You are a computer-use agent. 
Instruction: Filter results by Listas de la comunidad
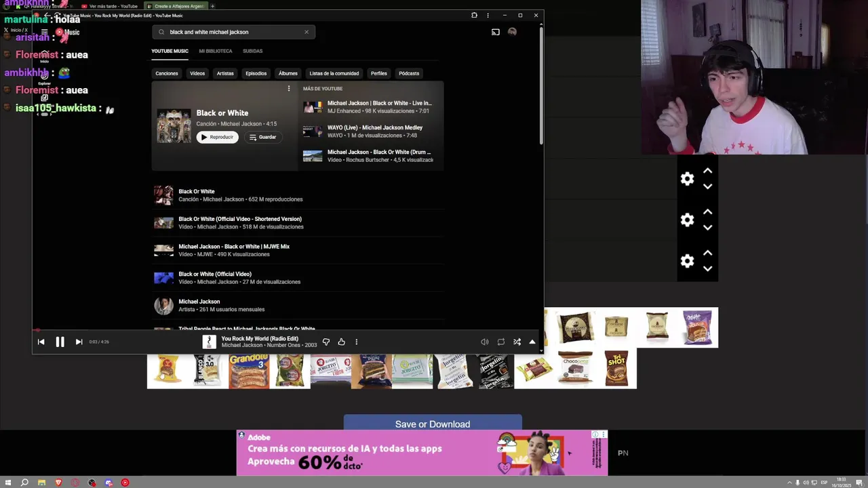[334, 73]
